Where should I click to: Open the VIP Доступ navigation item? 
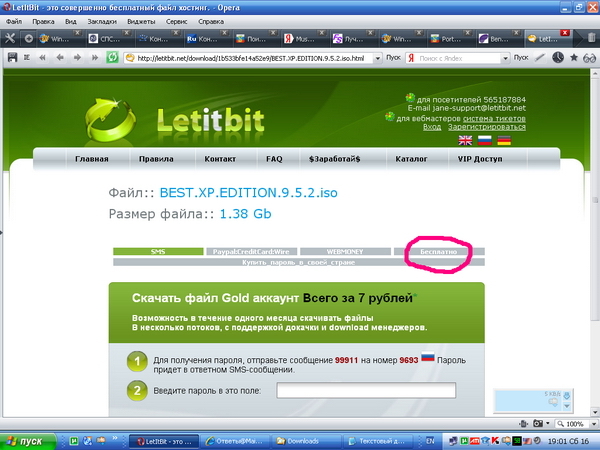point(480,159)
